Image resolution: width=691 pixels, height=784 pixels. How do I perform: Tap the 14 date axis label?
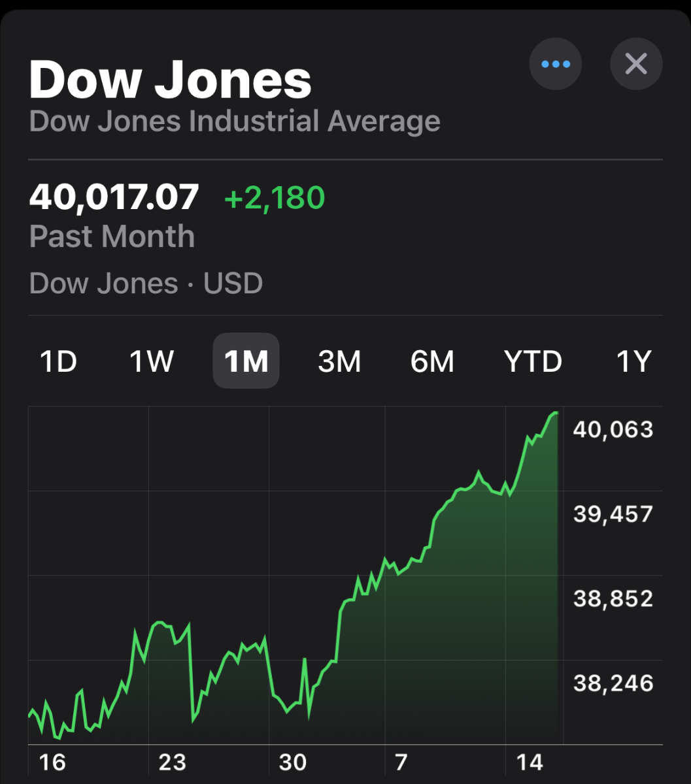(x=530, y=762)
